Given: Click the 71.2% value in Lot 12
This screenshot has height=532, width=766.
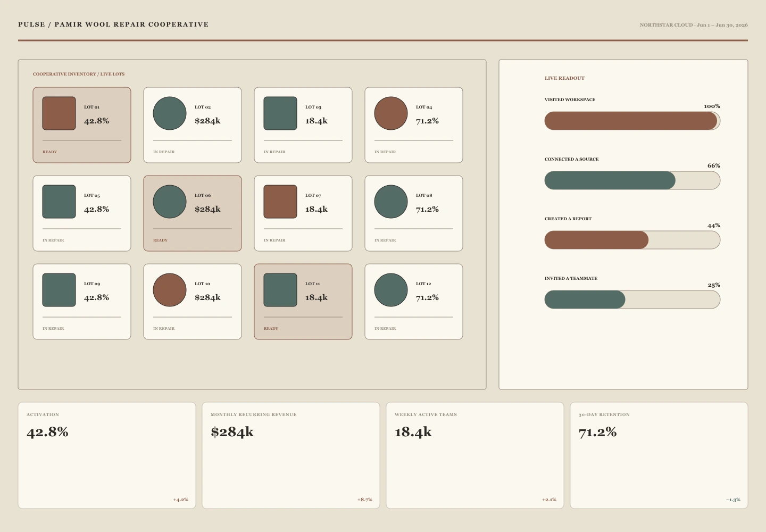Looking at the screenshot, I should [x=427, y=297].
